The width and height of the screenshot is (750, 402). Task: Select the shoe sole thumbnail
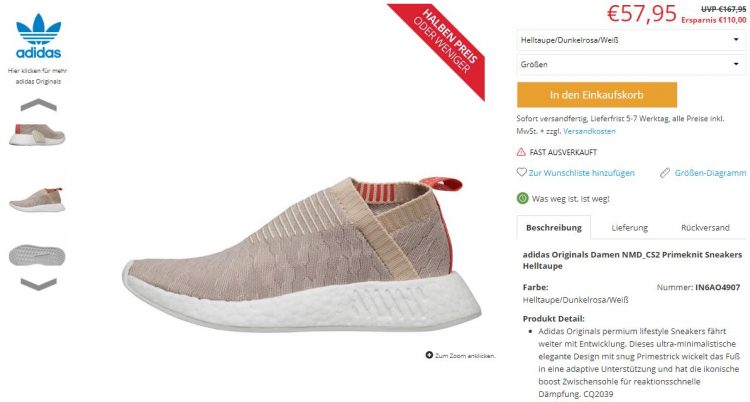[x=37, y=255]
